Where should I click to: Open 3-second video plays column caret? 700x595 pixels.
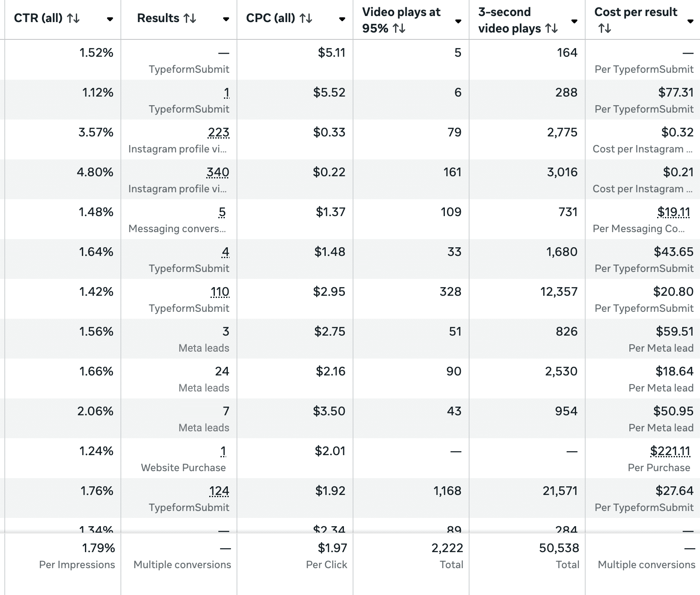[574, 21]
